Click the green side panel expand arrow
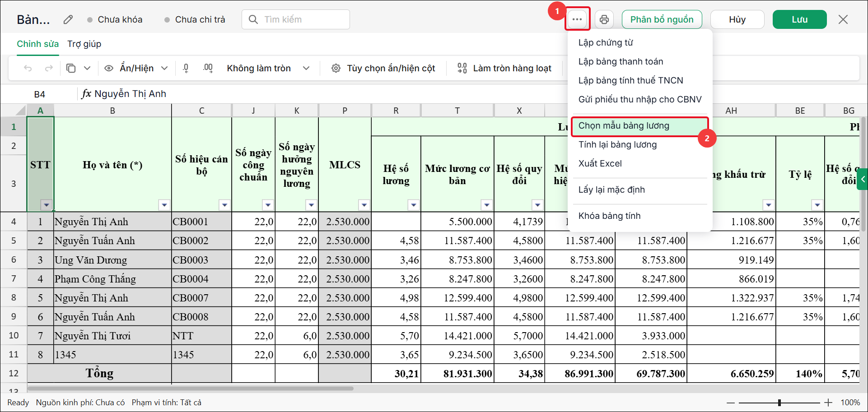 point(863,179)
